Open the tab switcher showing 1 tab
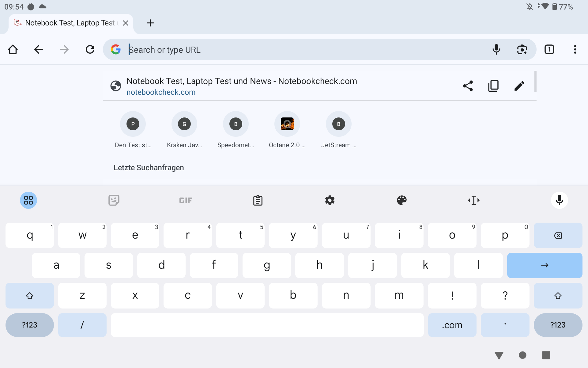 (x=549, y=49)
